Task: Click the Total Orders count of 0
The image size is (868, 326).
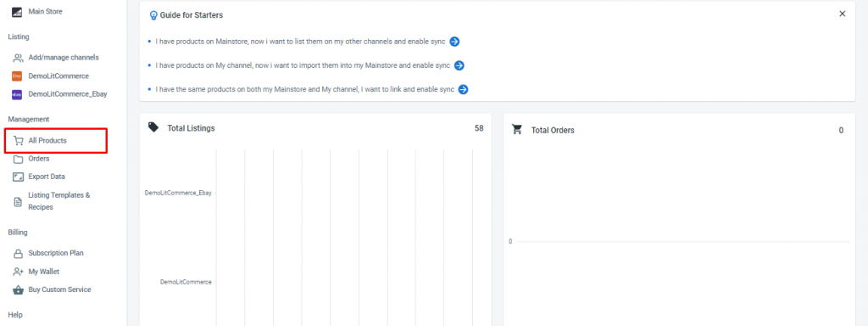Action: pos(841,131)
